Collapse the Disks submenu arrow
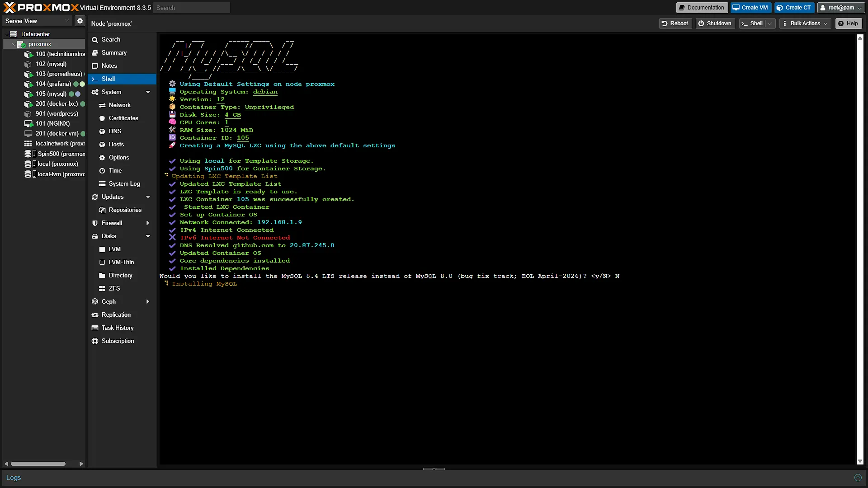868x488 pixels. (148, 236)
